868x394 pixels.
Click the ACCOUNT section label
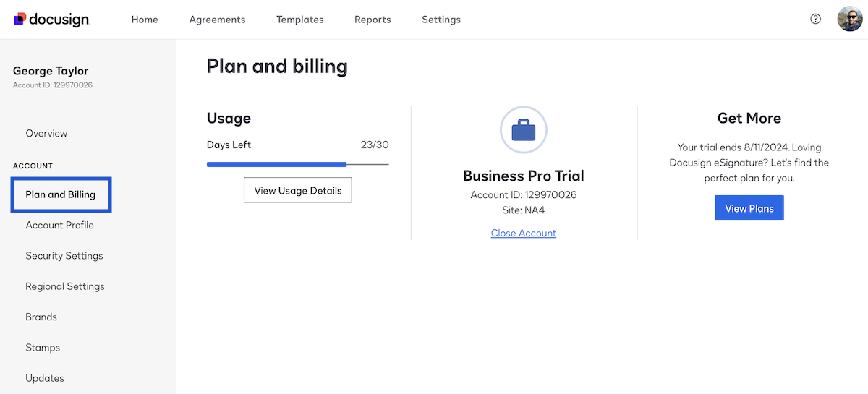[x=33, y=166]
